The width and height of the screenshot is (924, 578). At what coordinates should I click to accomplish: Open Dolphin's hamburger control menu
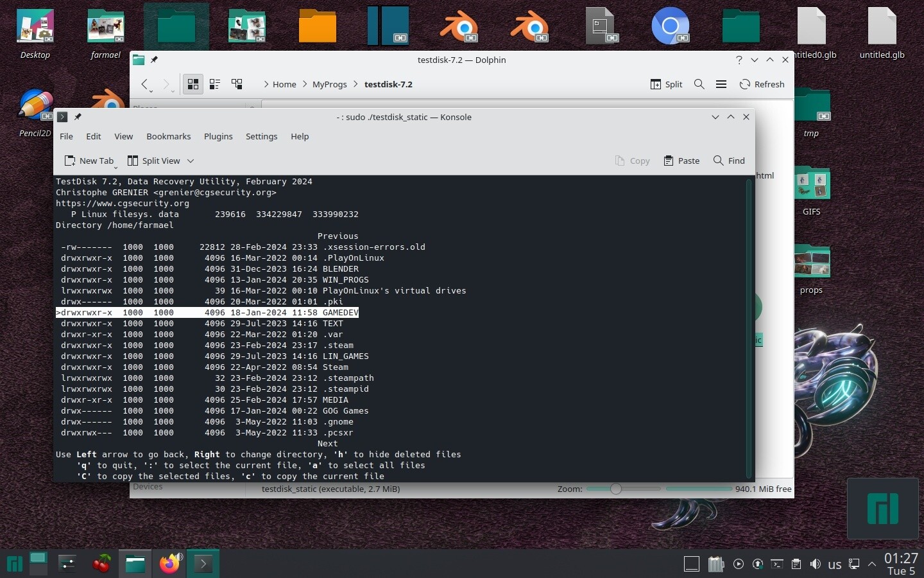[721, 84]
